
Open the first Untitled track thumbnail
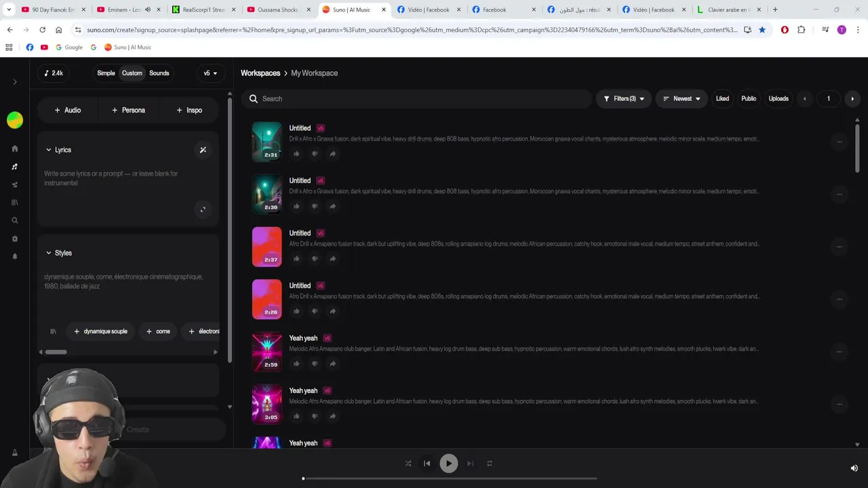tap(267, 142)
